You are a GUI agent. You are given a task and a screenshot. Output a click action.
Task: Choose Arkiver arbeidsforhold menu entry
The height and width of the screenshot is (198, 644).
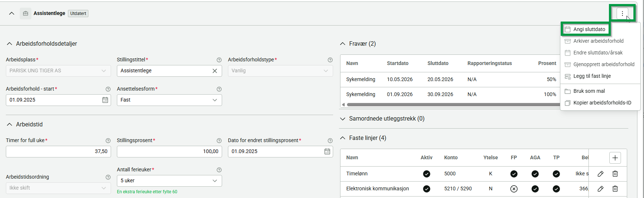click(600, 41)
